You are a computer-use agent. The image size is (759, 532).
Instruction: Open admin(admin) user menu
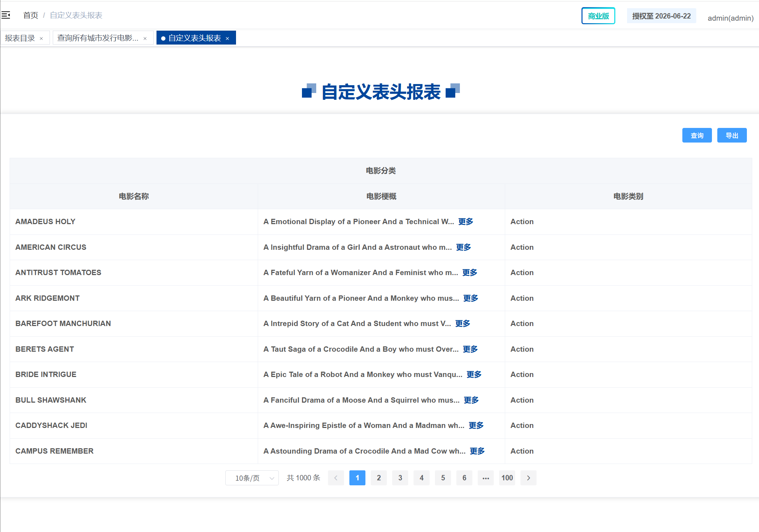point(730,18)
